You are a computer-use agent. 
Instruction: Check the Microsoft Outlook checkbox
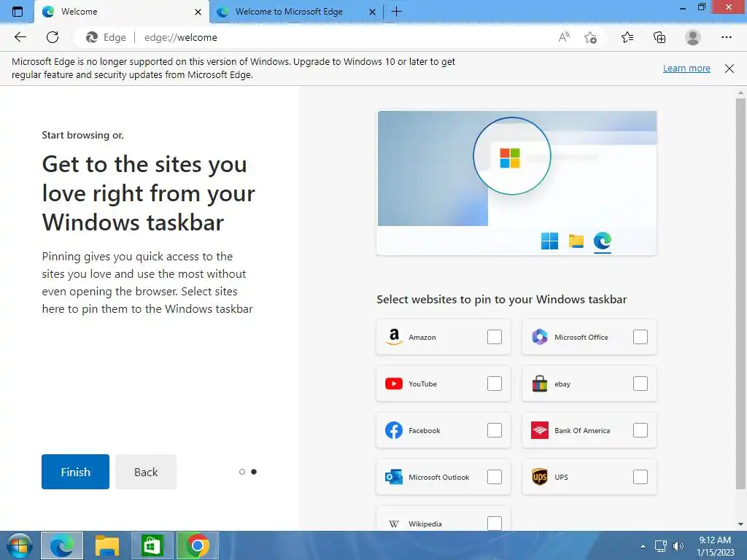click(495, 477)
